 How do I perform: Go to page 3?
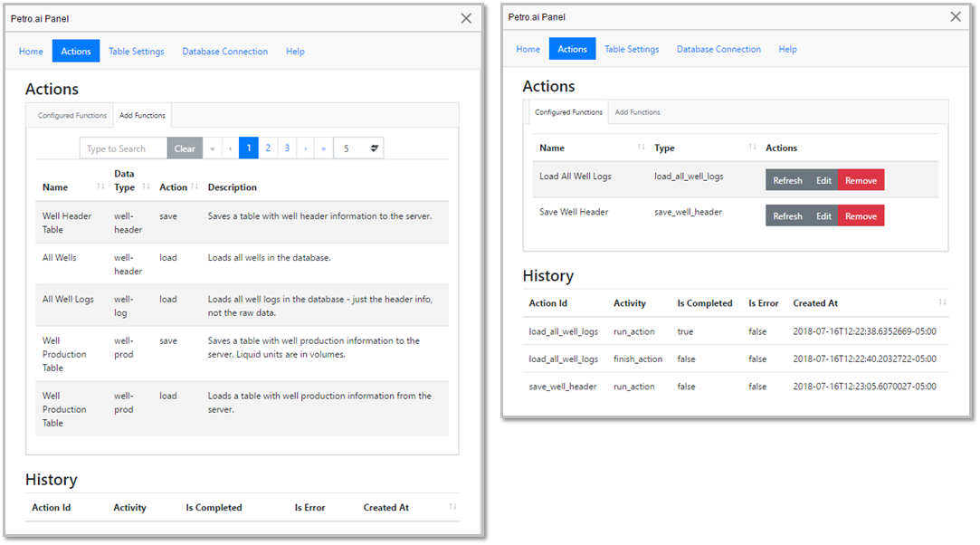[x=288, y=148]
